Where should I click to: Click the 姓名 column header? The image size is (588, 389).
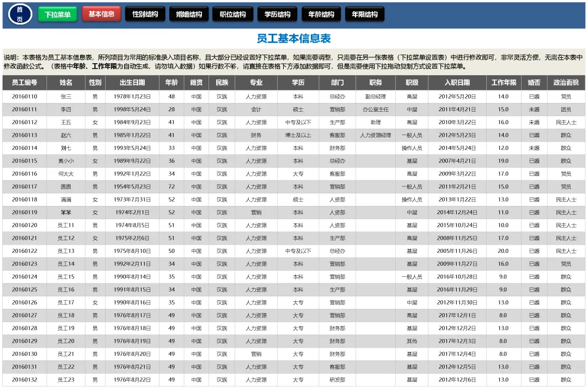[66, 82]
